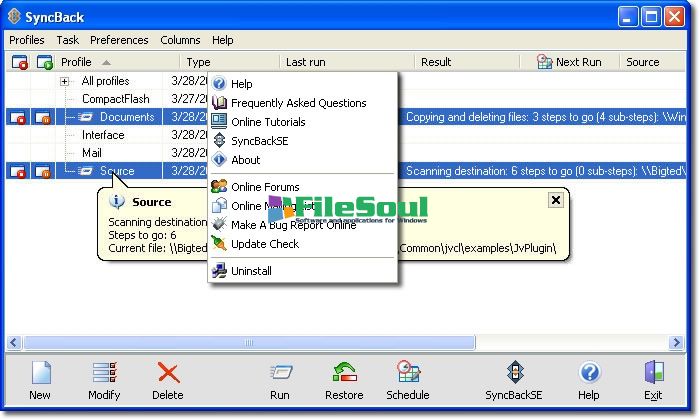Click the Type column header
This screenshot has width=699, height=419.
click(x=230, y=62)
